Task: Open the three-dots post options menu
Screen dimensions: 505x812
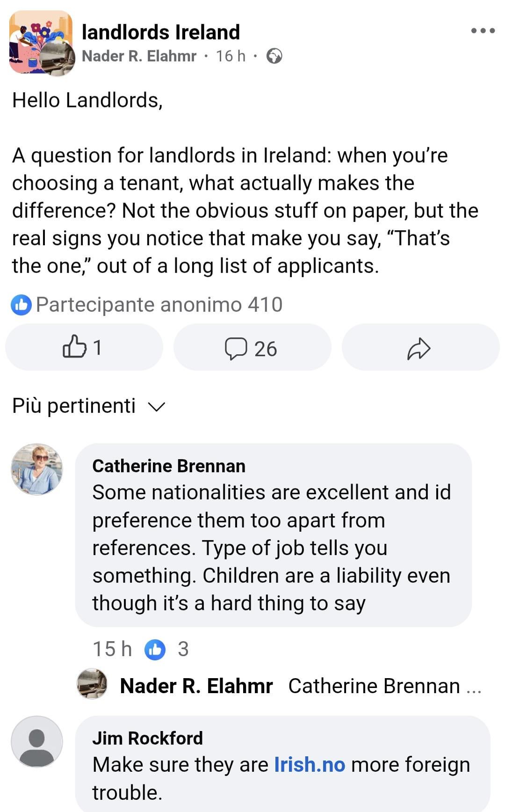Action: coord(483,31)
